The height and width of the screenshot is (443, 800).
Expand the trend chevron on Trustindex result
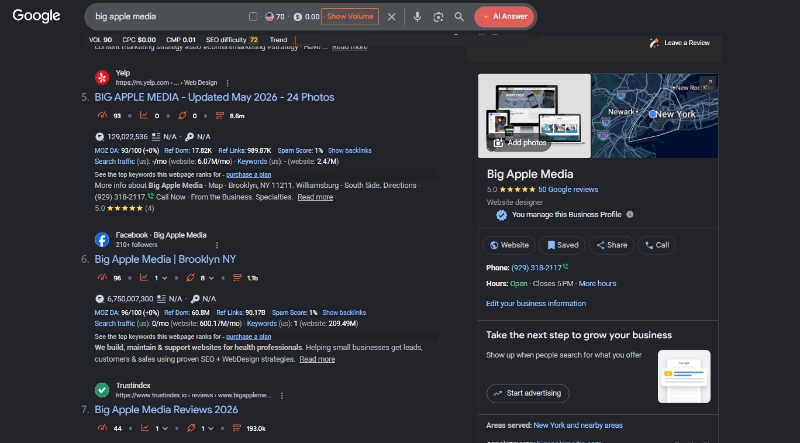165,428
